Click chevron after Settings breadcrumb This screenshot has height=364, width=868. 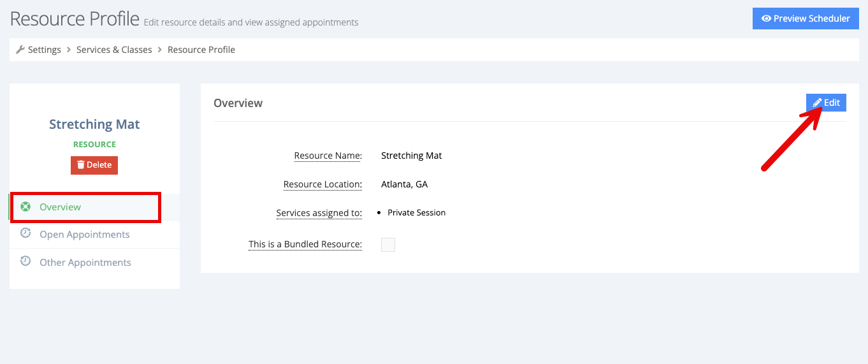(x=69, y=50)
